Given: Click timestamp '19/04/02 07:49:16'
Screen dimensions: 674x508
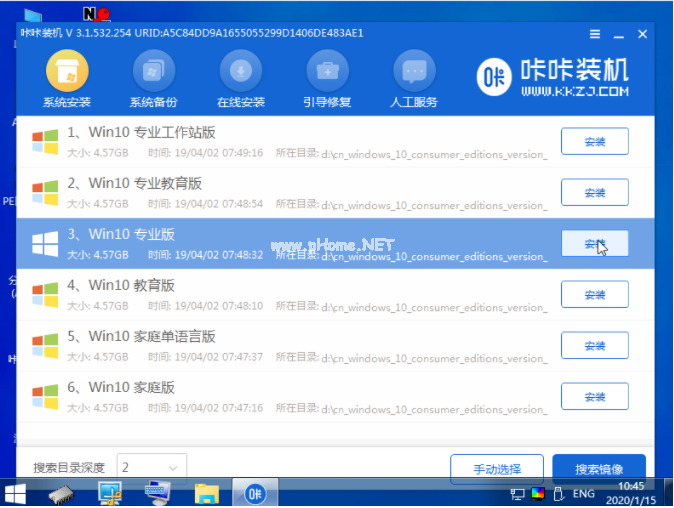Looking at the screenshot, I should click(218, 153).
